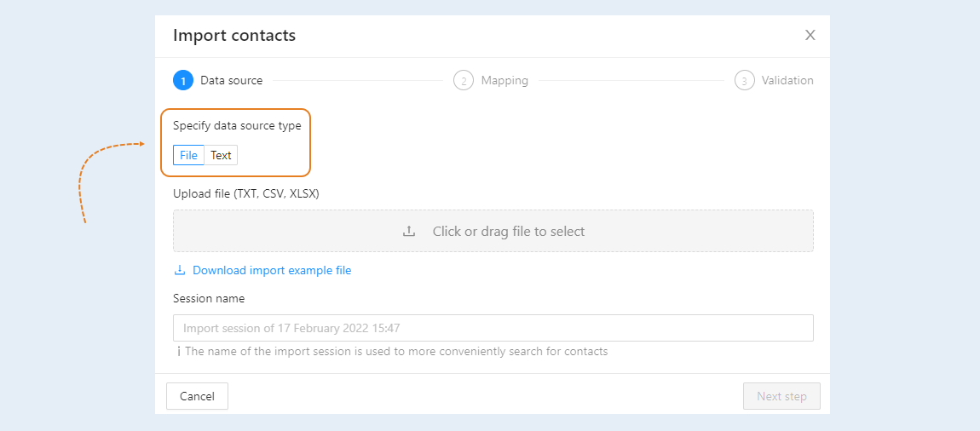
Task: Click the Next step button
Action: click(781, 396)
